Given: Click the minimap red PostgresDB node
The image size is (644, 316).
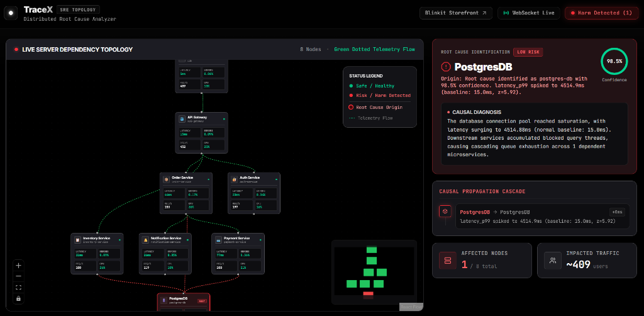Looking at the screenshot, I should click(368, 293).
